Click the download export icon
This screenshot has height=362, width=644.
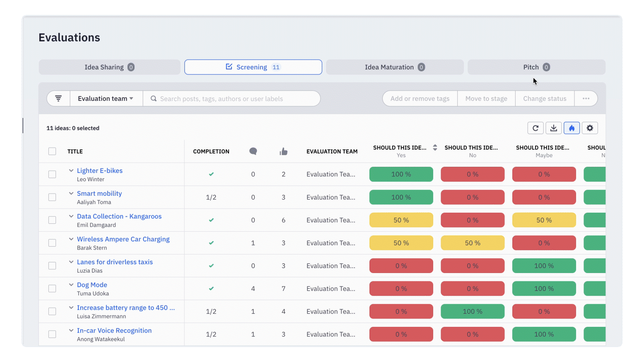point(553,128)
